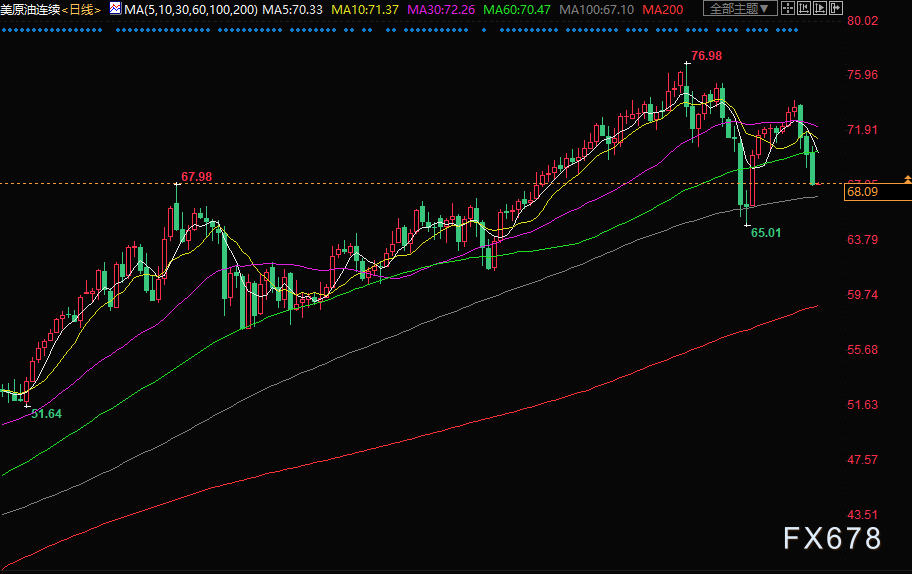Click the 80.02 axis price
This screenshot has width=912, height=574.
point(863,21)
